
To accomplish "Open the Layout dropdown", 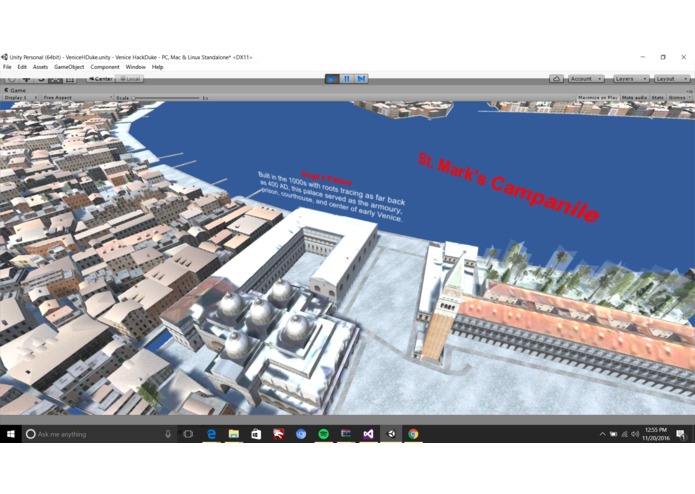I will (x=672, y=79).
